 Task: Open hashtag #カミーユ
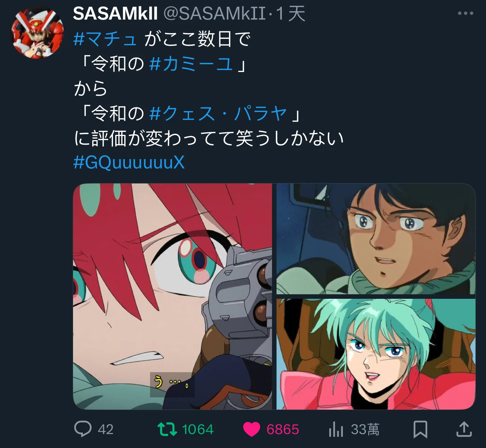(x=191, y=63)
